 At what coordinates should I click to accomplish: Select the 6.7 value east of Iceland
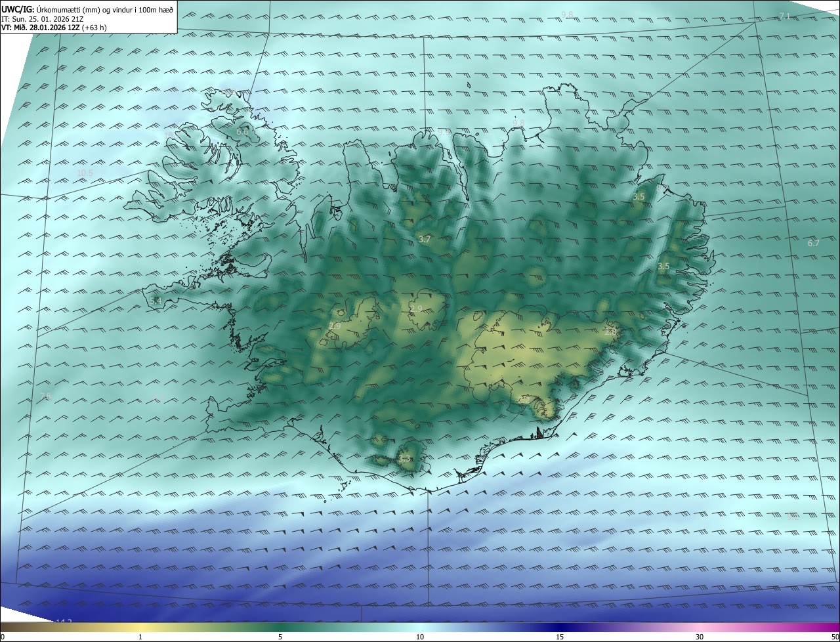pyautogui.click(x=814, y=243)
